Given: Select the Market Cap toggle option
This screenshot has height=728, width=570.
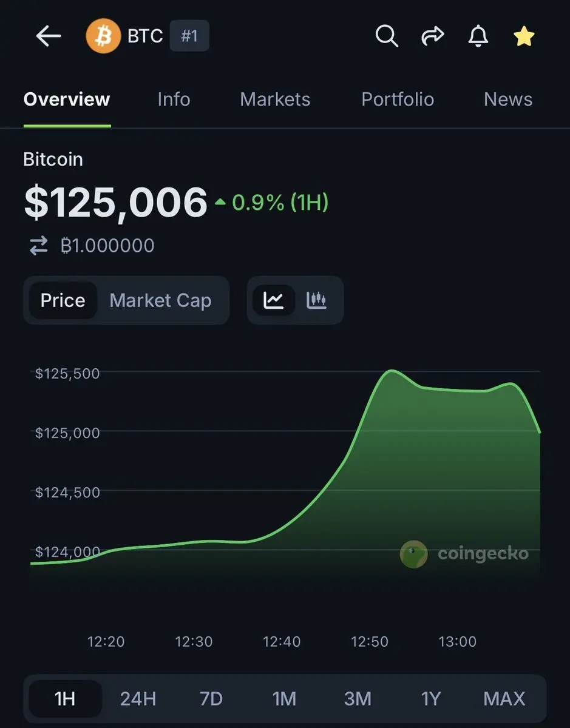Looking at the screenshot, I should click(x=160, y=300).
